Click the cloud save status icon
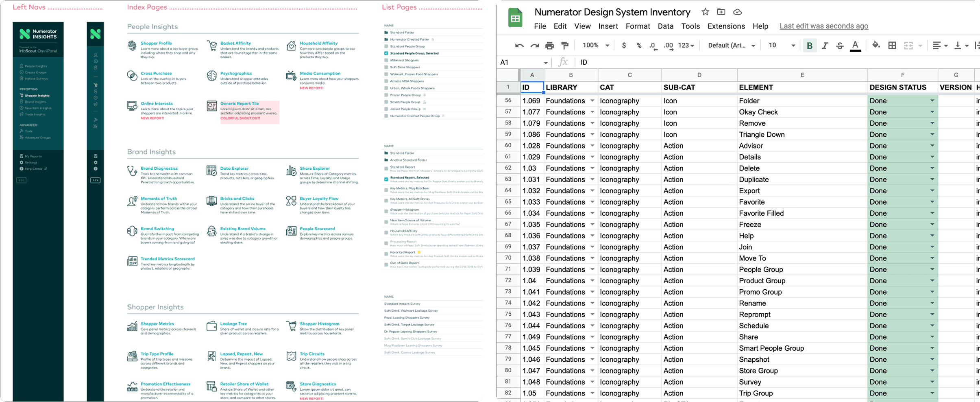 click(x=737, y=12)
